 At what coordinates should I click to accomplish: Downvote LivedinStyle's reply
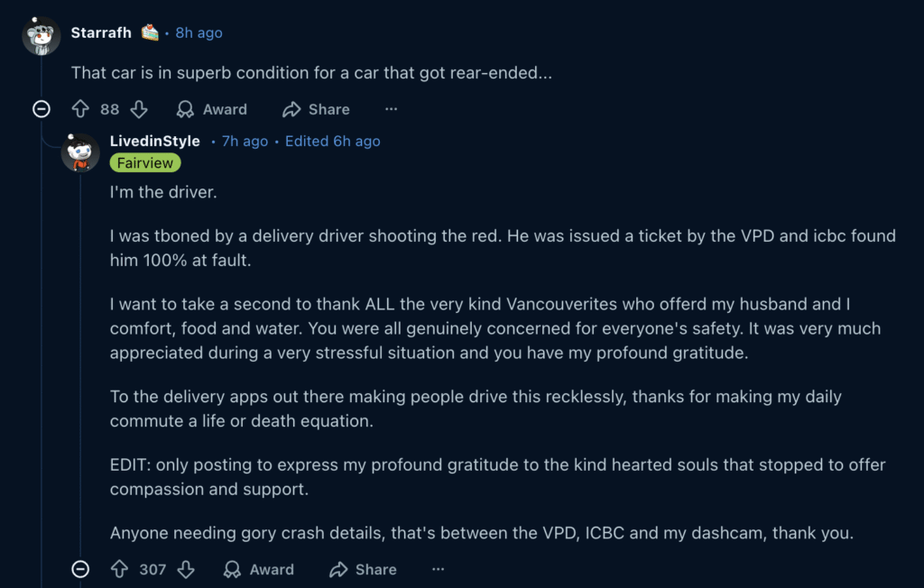[186, 569]
